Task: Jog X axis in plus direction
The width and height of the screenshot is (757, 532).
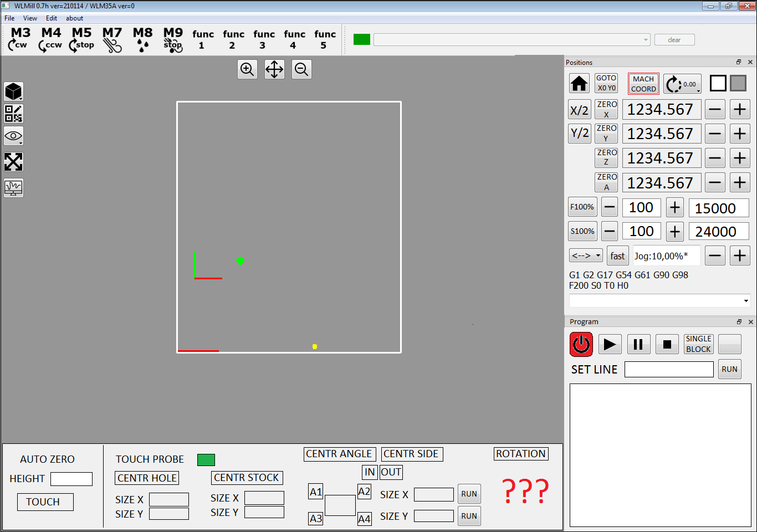Action: pyautogui.click(x=740, y=110)
